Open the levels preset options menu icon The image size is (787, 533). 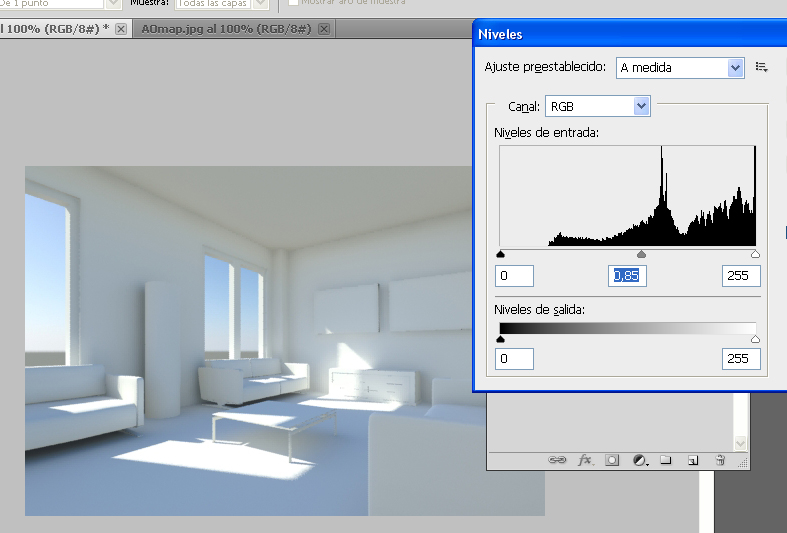[761, 67]
